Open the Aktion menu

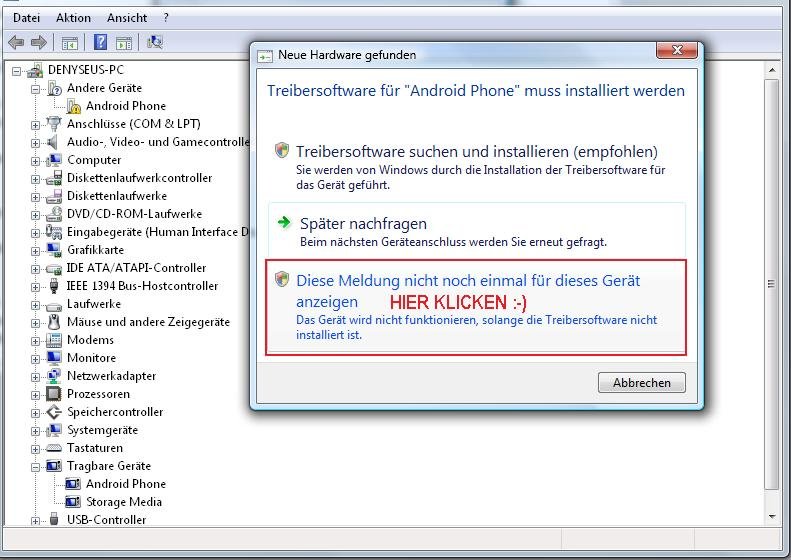click(x=74, y=18)
